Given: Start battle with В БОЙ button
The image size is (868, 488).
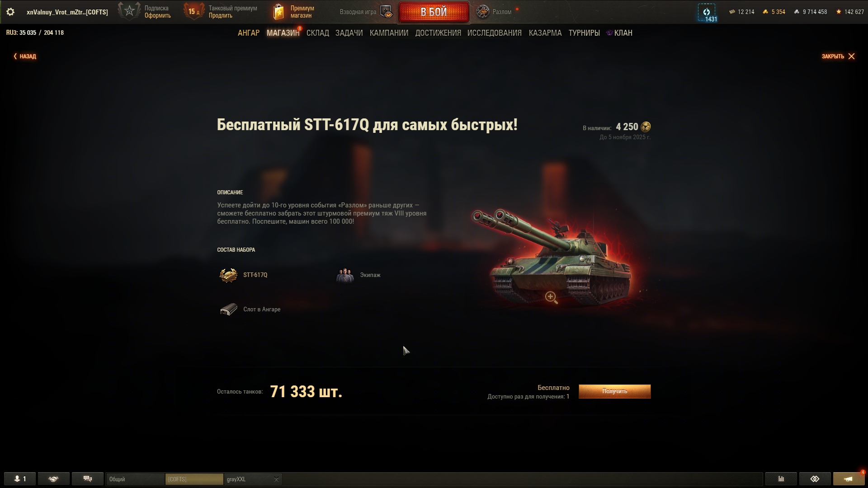Looking at the screenshot, I should tap(434, 12).
